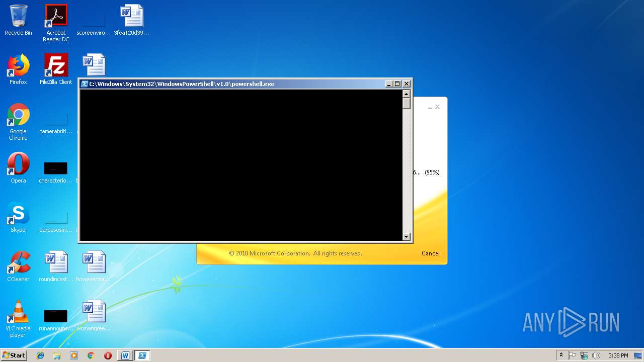Select the PowerShell title bar path text

pos(182,84)
